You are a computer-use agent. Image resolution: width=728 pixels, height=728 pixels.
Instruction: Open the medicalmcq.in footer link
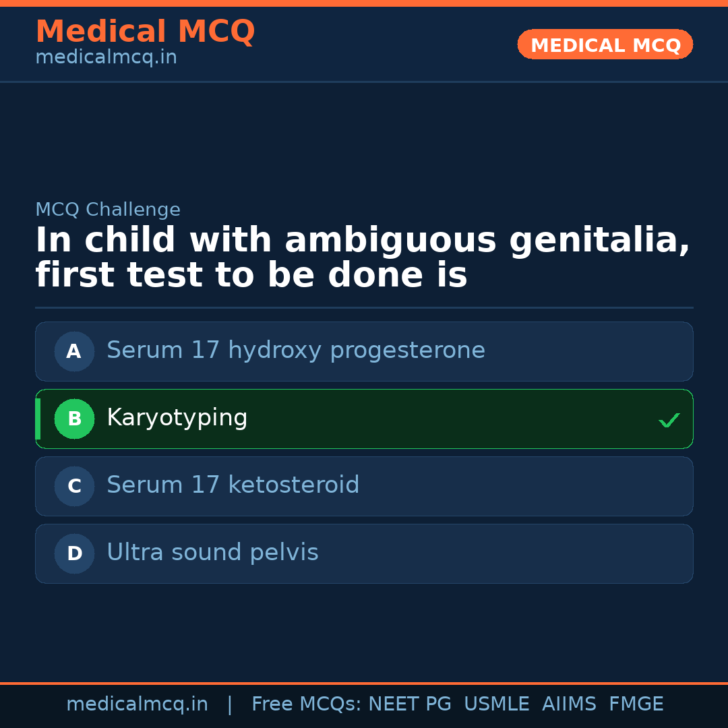(137, 704)
